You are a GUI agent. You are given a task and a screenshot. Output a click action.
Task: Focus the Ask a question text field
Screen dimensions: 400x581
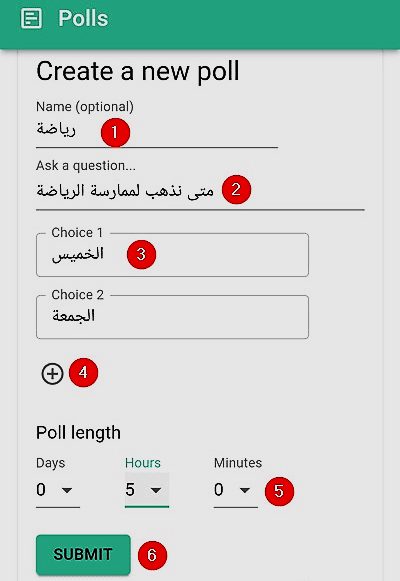point(200,192)
